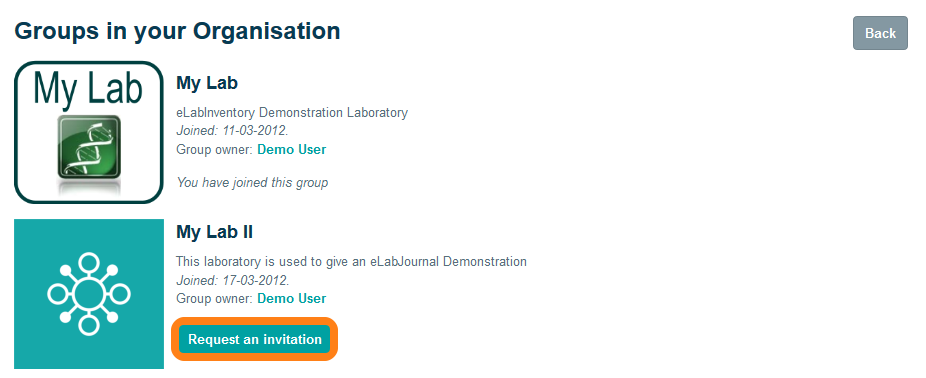Click the 'My Lab' text inside the logo image
The height and width of the screenshot is (378, 926).
[88, 87]
